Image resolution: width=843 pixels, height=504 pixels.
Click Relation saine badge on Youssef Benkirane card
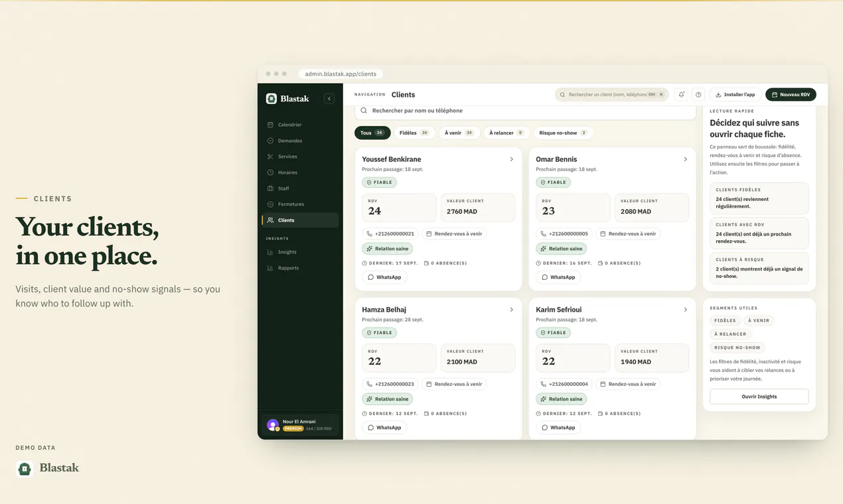[387, 249]
